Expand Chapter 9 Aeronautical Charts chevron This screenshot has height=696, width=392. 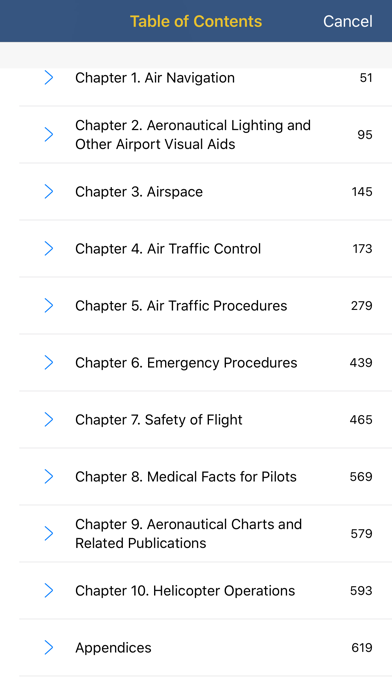click(x=49, y=534)
